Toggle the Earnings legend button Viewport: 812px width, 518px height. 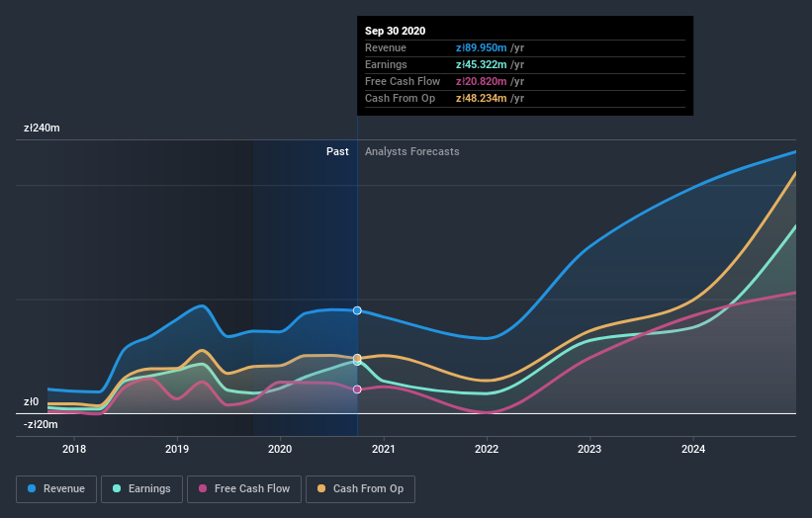point(141,489)
